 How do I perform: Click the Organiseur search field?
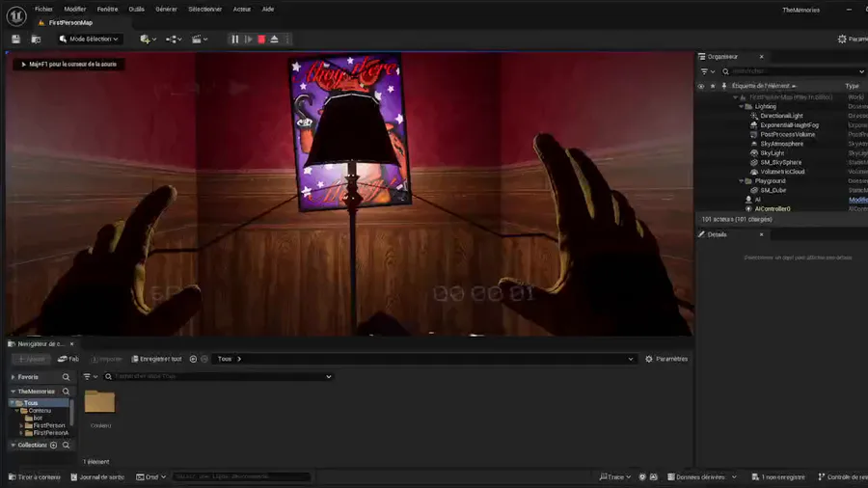(x=795, y=71)
